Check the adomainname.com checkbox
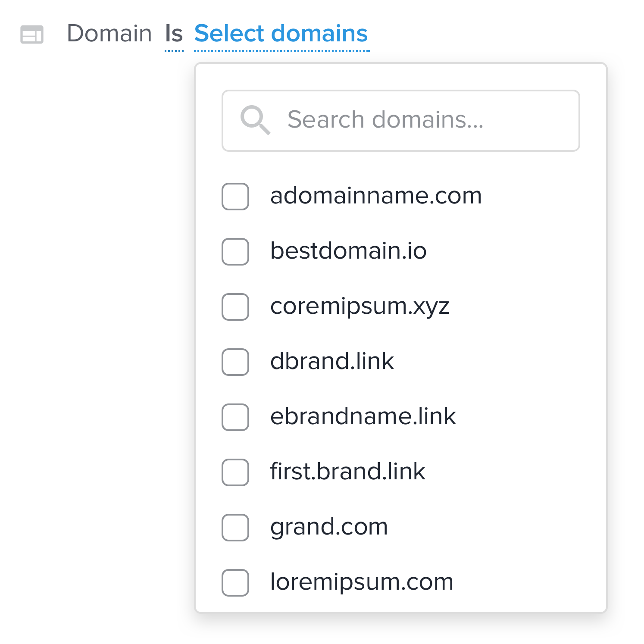The width and height of the screenshot is (644, 644). click(x=235, y=197)
